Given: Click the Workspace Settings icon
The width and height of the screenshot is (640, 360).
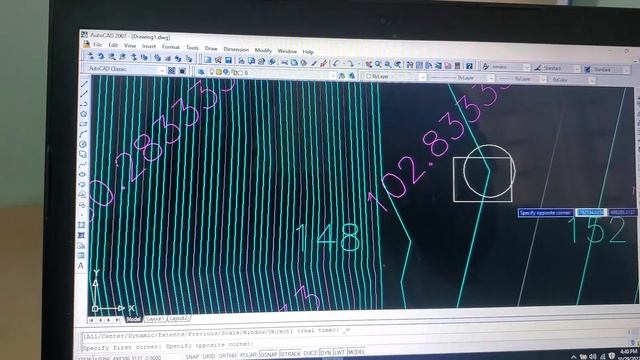Looking at the screenshot, I should (171, 71).
